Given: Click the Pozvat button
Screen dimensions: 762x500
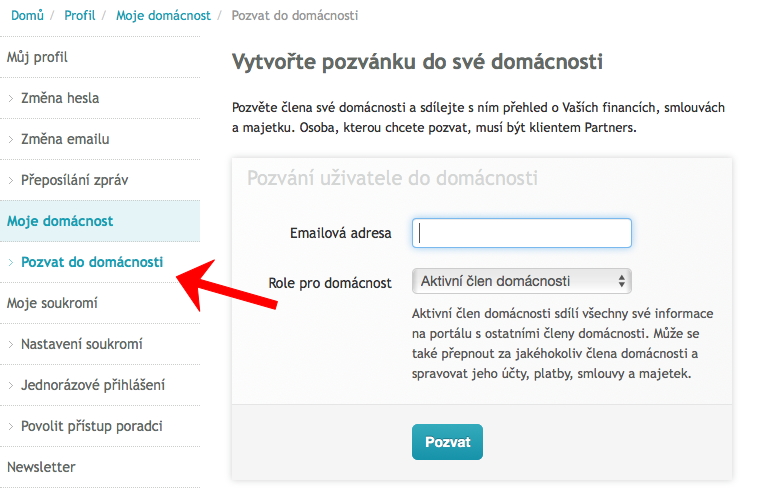Looking at the screenshot, I should coord(447,442).
